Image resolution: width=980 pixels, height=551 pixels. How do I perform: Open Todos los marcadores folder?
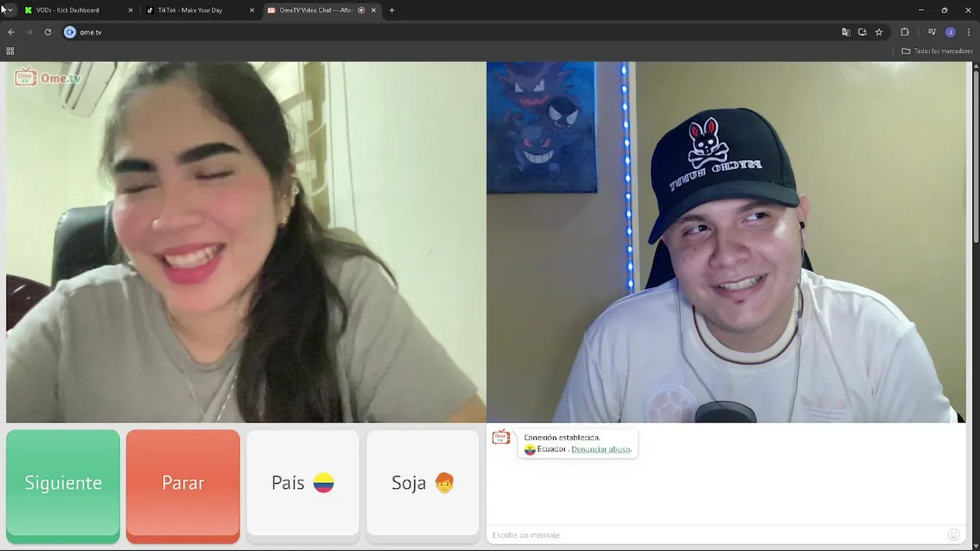[x=936, y=51]
